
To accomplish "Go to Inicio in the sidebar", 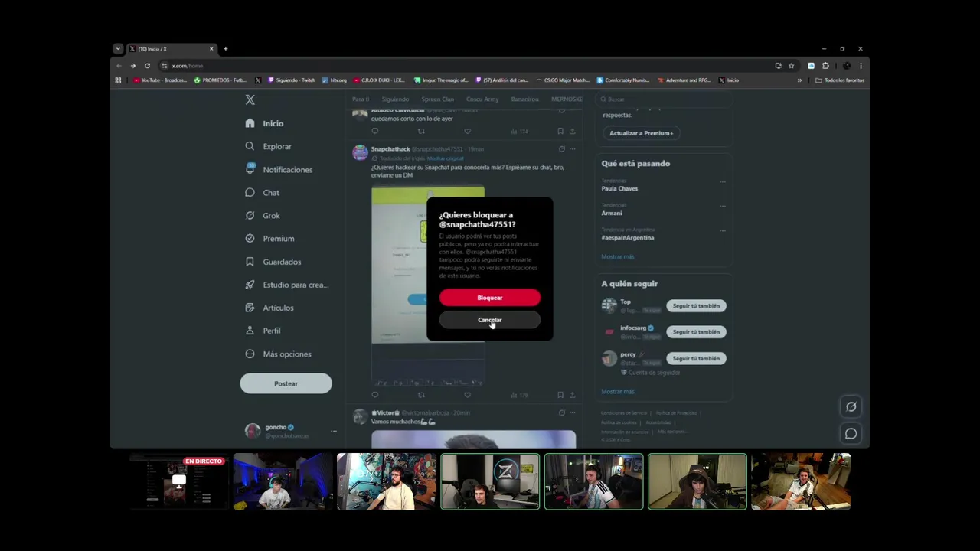I will point(264,123).
